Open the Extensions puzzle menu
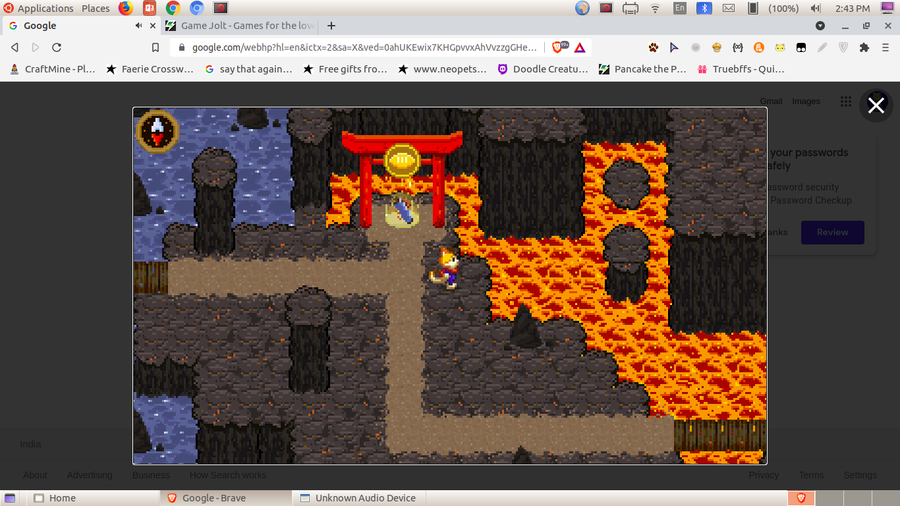 point(864,48)
